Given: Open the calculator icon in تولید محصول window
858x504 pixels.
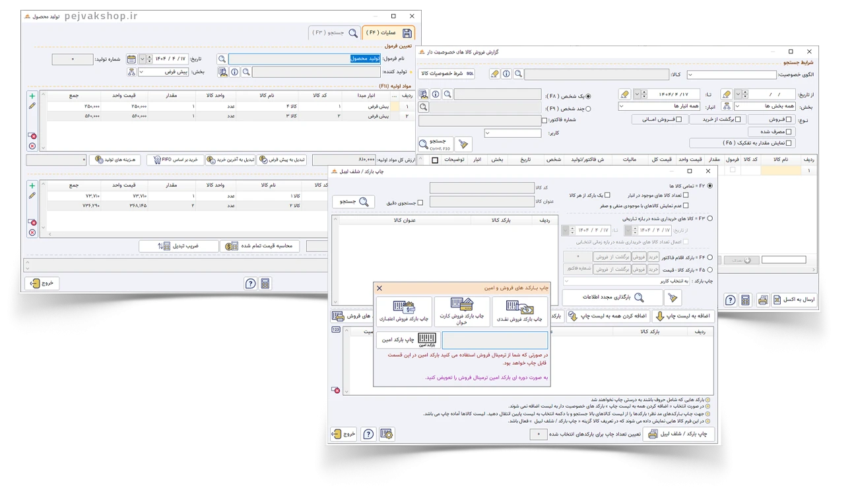Looking at the screenshot, I should (265, 284).
